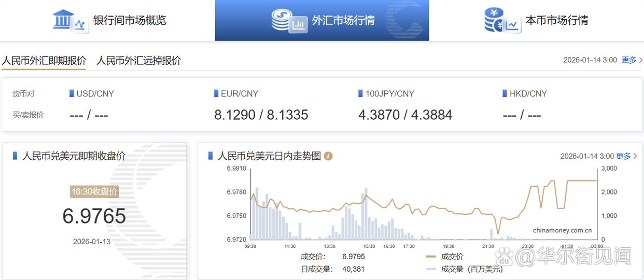Click the 16:30收盘价 label badge
The width and height of the screenshot is (644, 280).
click(94, 191)
